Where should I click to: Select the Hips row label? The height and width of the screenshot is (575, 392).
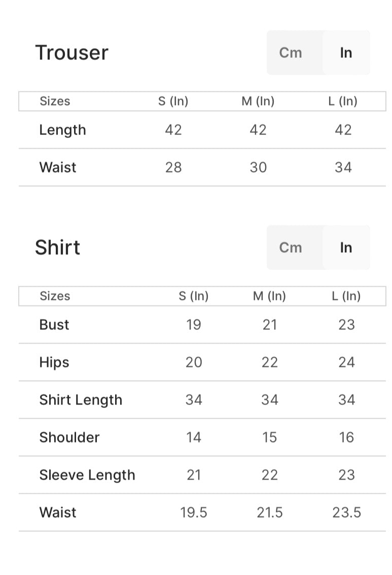click(x=54, y=362)
